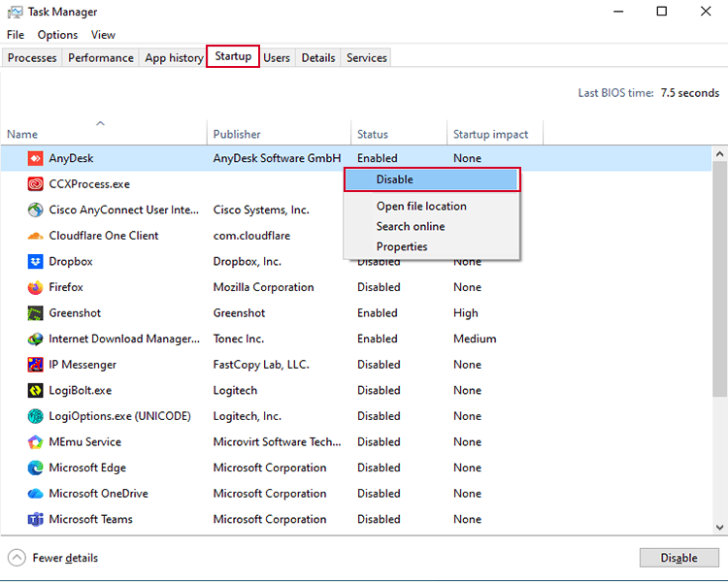Switch to the App history tab

174,57
